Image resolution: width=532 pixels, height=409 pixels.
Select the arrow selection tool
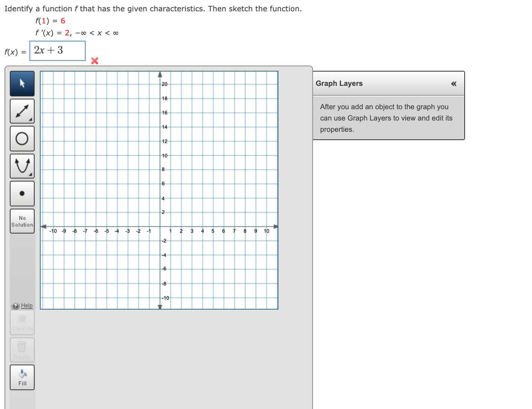coord(22,84)
